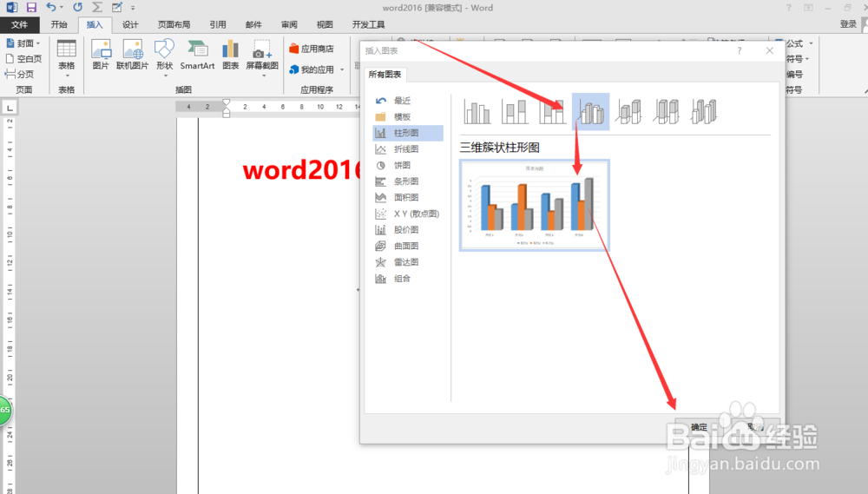Choose the 3-D 100% stacked column subtype icon

coord(667,112)
